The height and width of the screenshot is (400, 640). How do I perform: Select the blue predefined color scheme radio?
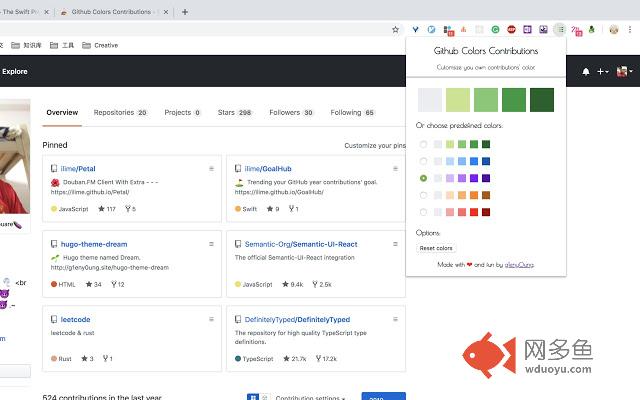[423, 161]
